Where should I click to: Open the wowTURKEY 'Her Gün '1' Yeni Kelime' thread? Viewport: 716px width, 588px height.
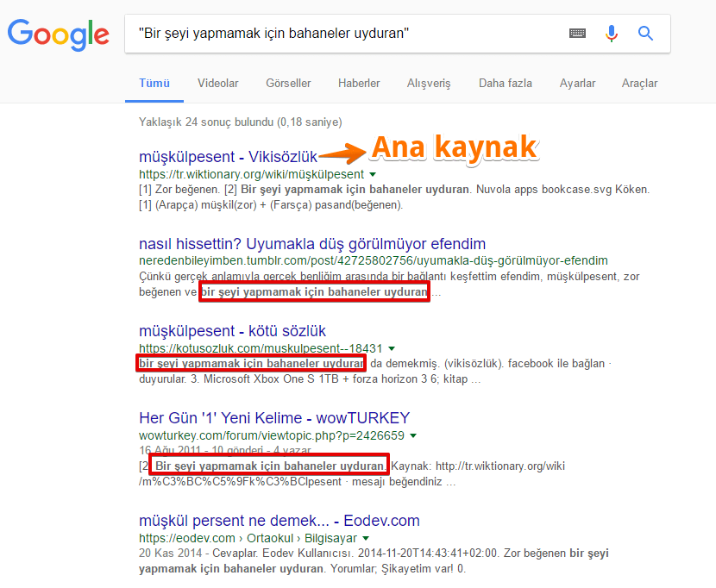tap(275, 417)
